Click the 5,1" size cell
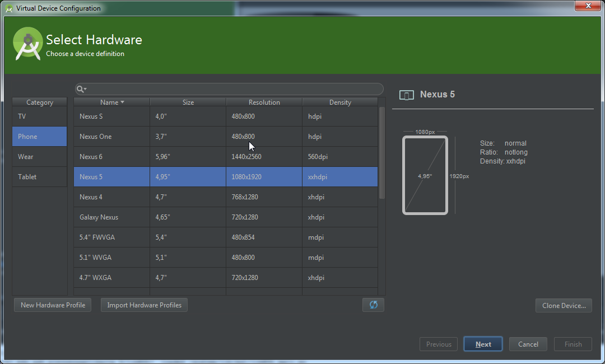The height and width of the screenshot is (364, 605). 188,257
